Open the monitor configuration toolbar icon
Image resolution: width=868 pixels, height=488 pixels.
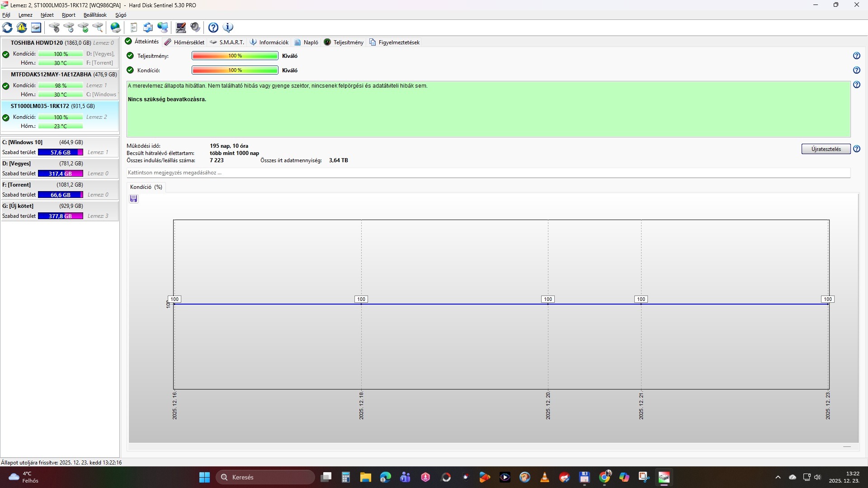(x=181, y=28)
